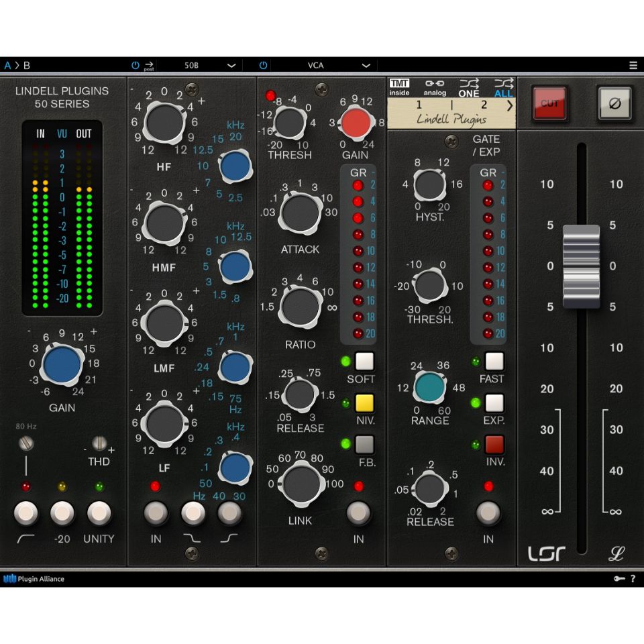This screenshot has height=644, width=644.
Task: Click the blue input GAIN knob
Action: pyautogui.click(x=62, y=364)
